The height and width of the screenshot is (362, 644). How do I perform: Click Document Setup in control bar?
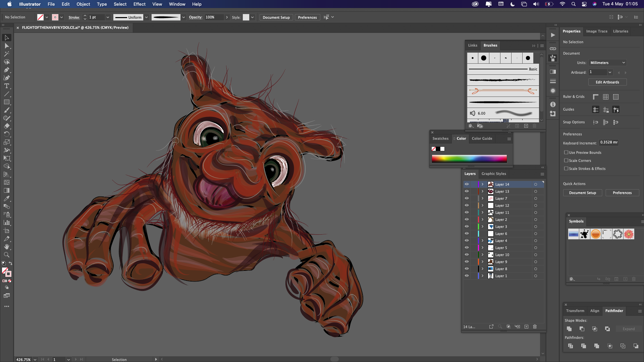pyautogui.click(x=276, y=17)
